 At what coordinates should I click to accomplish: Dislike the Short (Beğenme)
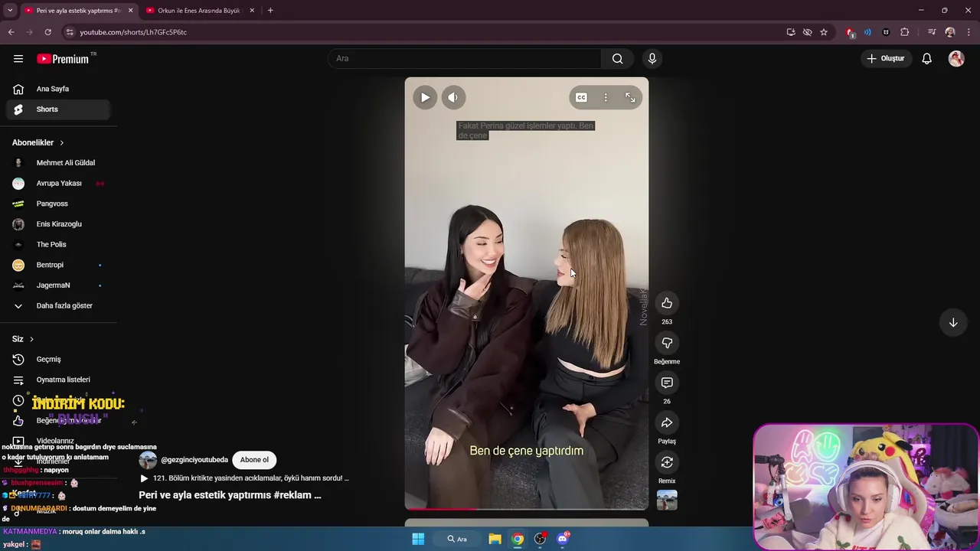[x=667, y=343]
